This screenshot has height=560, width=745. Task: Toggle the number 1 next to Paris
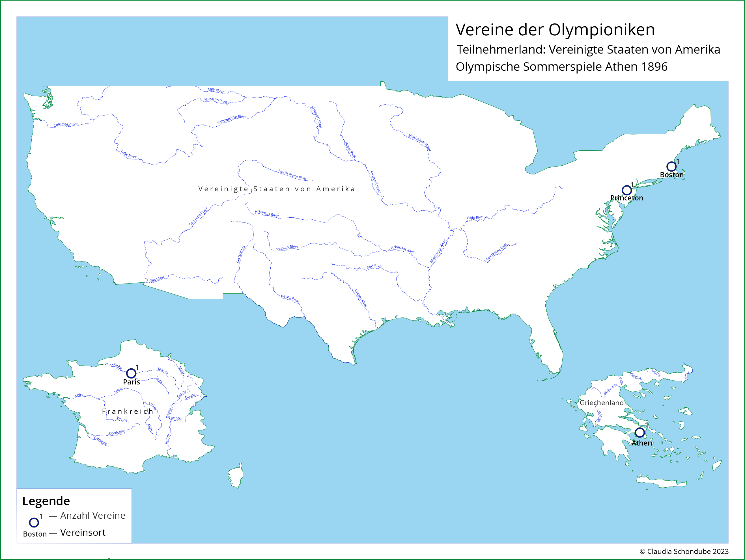[x=137, y=367]
